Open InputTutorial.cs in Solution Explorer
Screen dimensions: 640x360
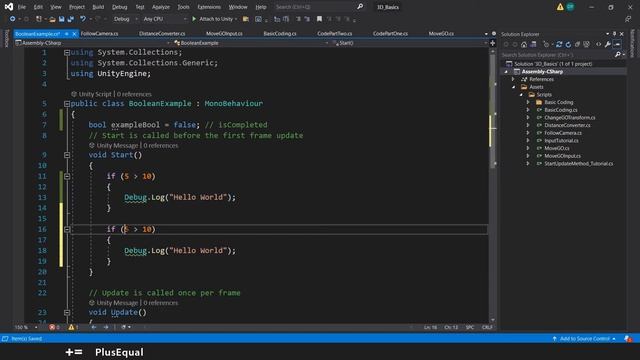[561, 140]
